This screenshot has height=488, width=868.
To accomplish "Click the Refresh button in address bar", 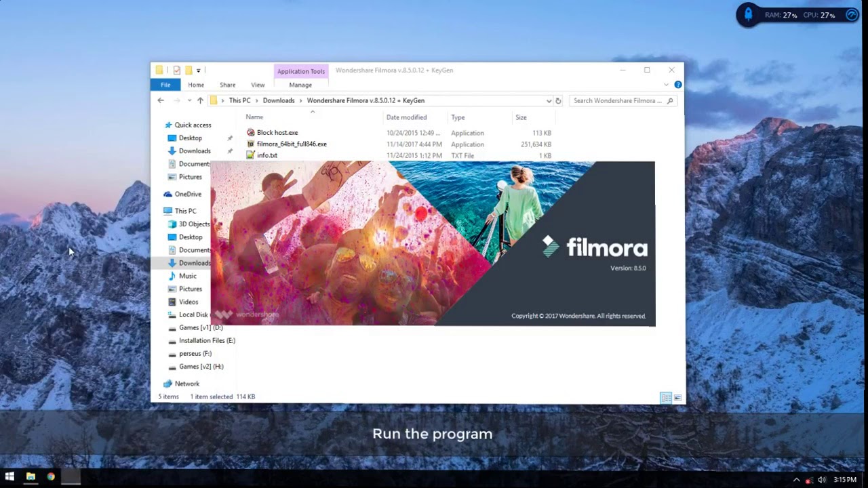I will pos(558,101).
